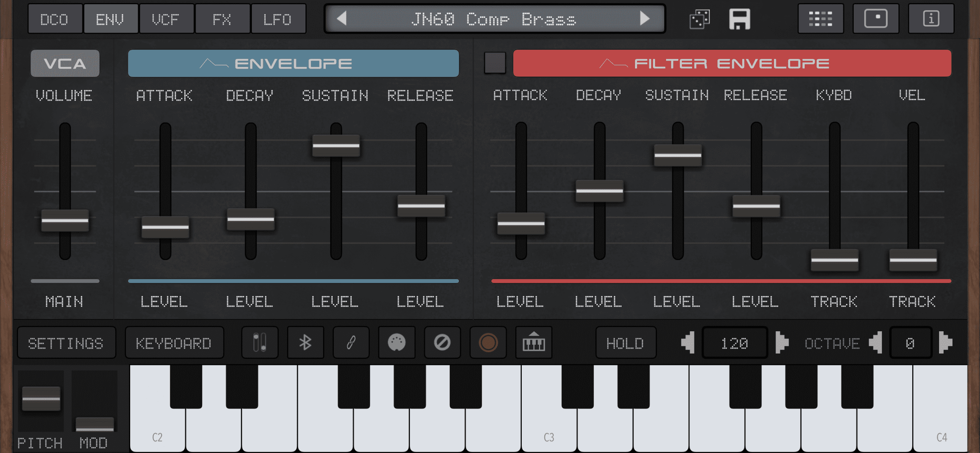Open the MIDI connector icon
The height and width of the screenshot is (453, 980).
pos(397,342)
